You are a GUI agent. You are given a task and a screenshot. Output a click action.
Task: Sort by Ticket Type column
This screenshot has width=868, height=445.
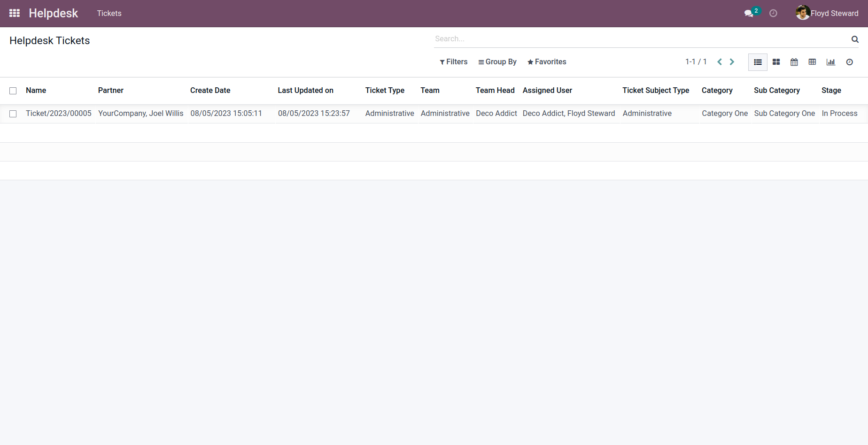click(x=385, y=91)
